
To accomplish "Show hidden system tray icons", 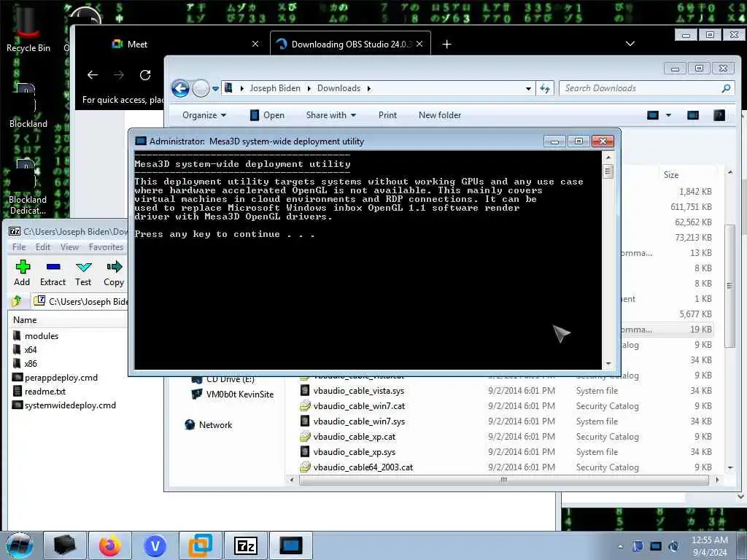I will click(x=620, y=546).
